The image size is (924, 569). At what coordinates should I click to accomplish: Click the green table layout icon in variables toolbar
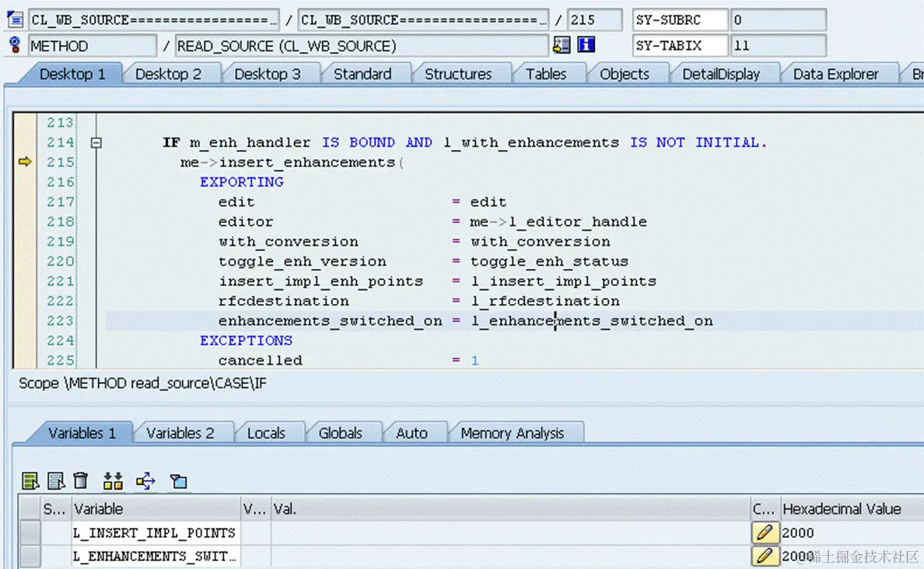30,480
